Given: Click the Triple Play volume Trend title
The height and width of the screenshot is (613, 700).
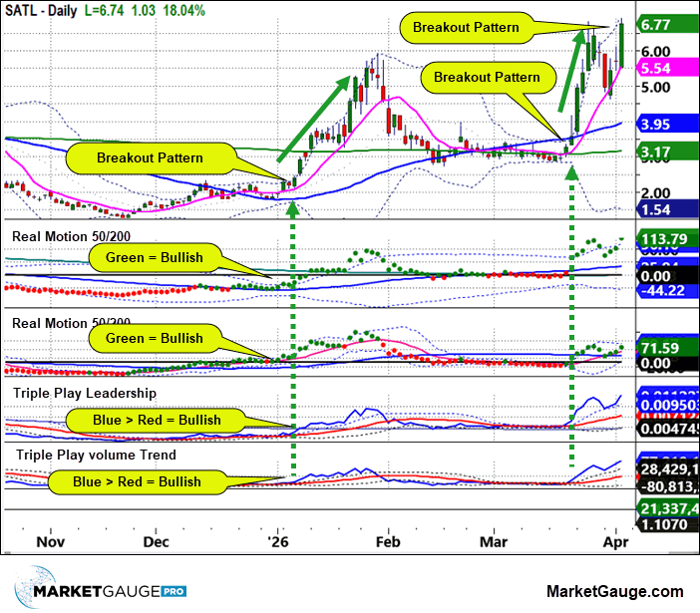Looking at the screenshot, I should click(x=94, y=456).
